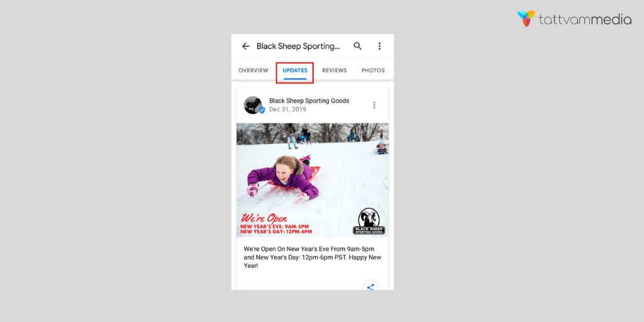Image resolution: width=644 pixels, height=322 pixels.
Task: Click the blue verified badge on avatar
Action: point(262,110)
